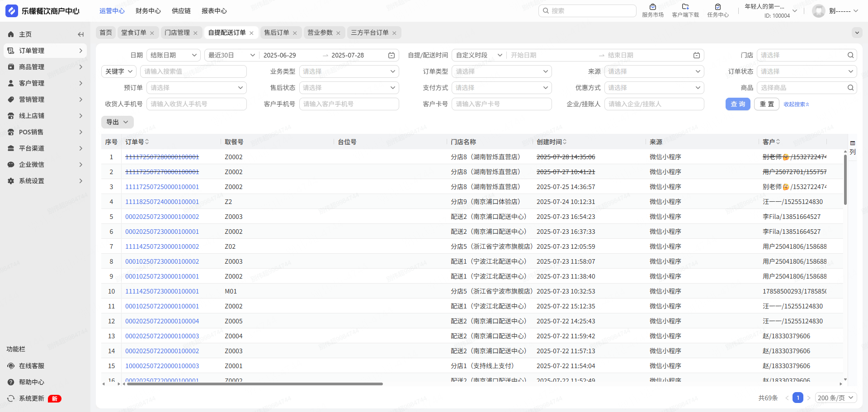This screenshot has height=412, width=868.
Task: Open the 自定义时段 dropdown
Action: (x=479, y=55)
